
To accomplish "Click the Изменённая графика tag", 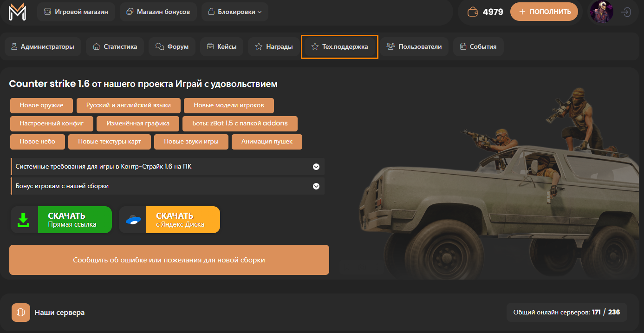I will click(137, 124).
